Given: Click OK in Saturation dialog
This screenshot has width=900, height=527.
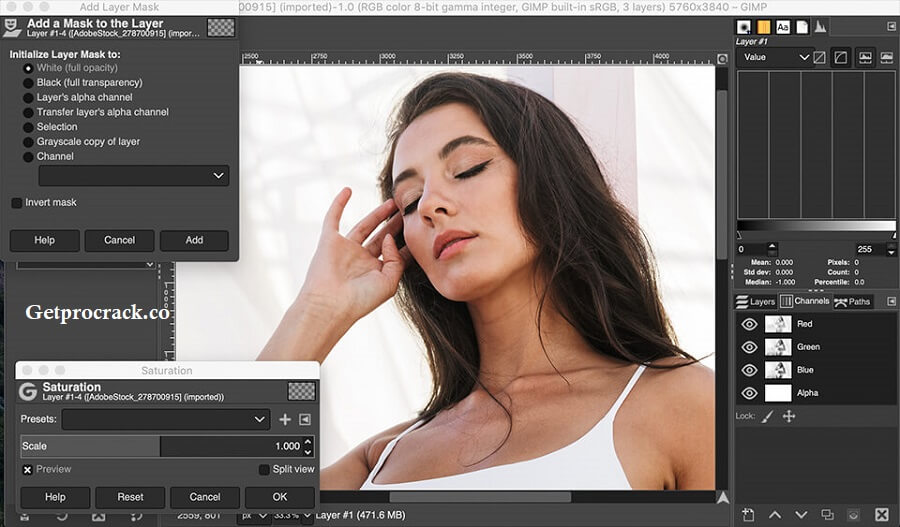Looking at the screenshot, I should [x=280, y=497].
